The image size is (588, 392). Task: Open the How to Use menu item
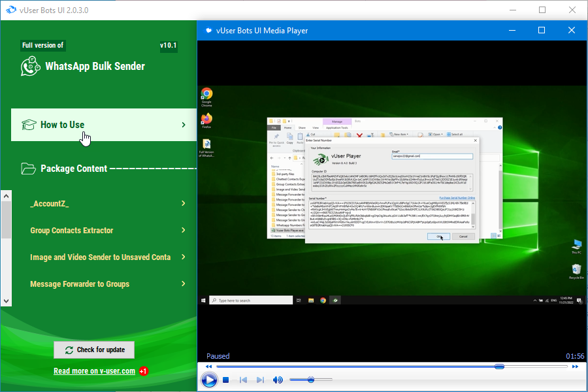pyautogui.click(x=104, y=125)
